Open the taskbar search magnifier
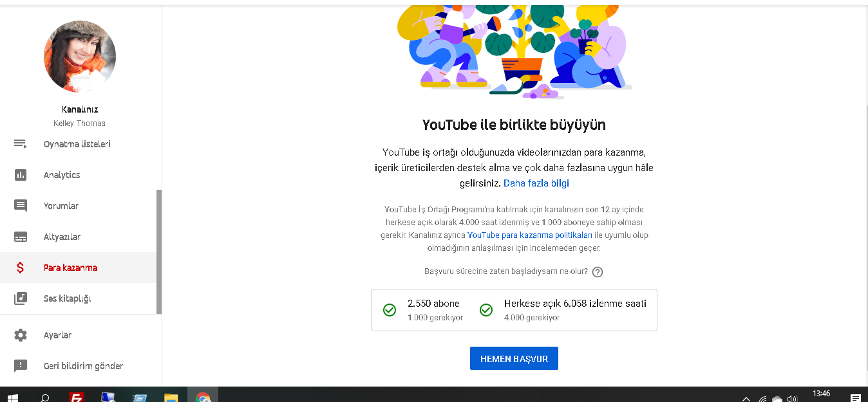Image resolution: width=868 pixels, height=402 pixels. coord(45,397)
